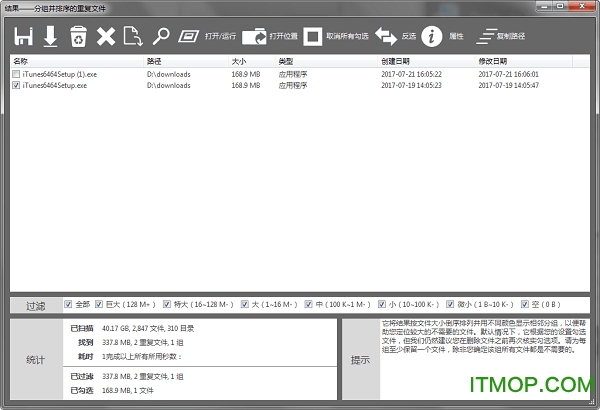
Task: Click the X delete icon
Action: click(106, 36)
